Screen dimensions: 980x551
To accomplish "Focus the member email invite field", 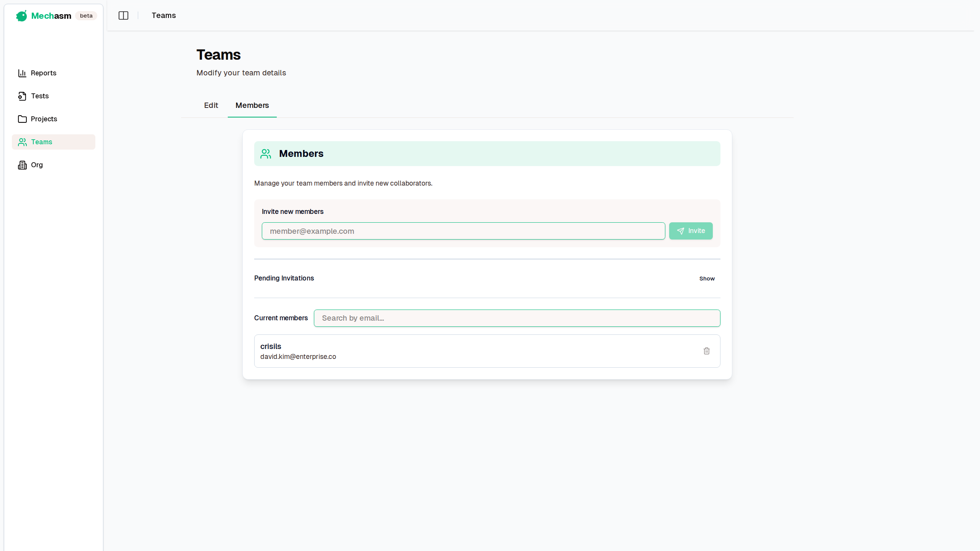I will (463, 231).
